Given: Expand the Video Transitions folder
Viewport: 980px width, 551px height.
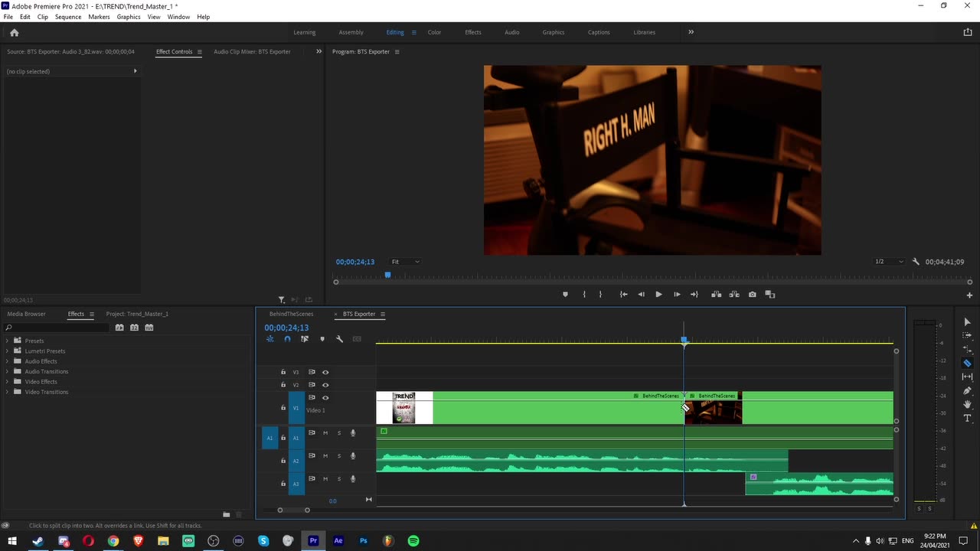Looking at the screenshot, I should (8, 392).
